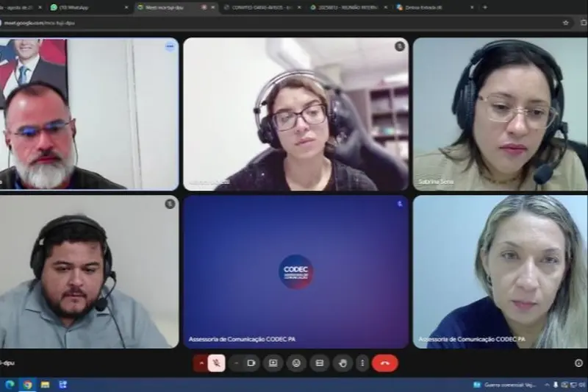
Task: Click the blue options icon on bearded man's tile
Action: [170, 46]
